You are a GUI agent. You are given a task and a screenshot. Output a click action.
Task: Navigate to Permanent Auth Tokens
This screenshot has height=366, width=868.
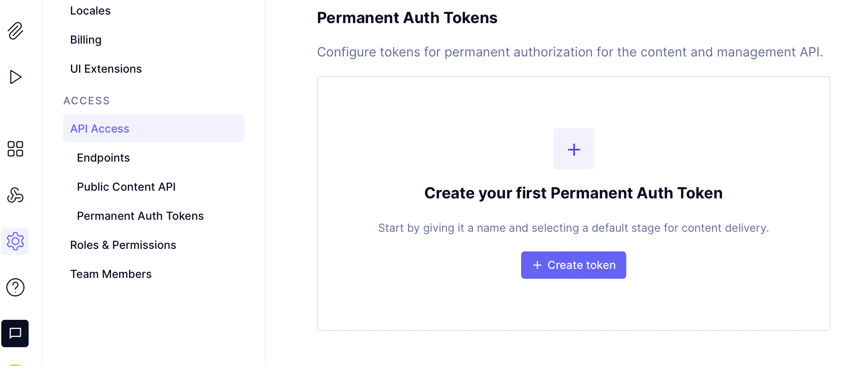[x=140, y=215]
